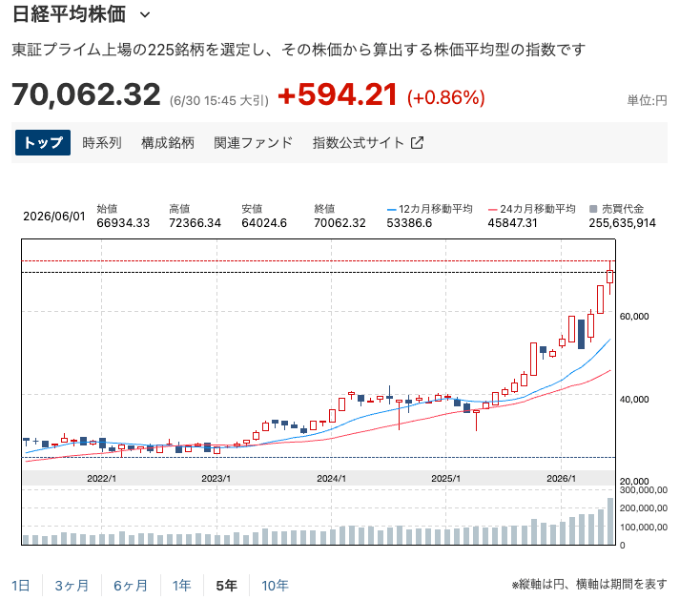
Task: Click the 24カ月移動平均 legend label
Action: click(538, 209)
